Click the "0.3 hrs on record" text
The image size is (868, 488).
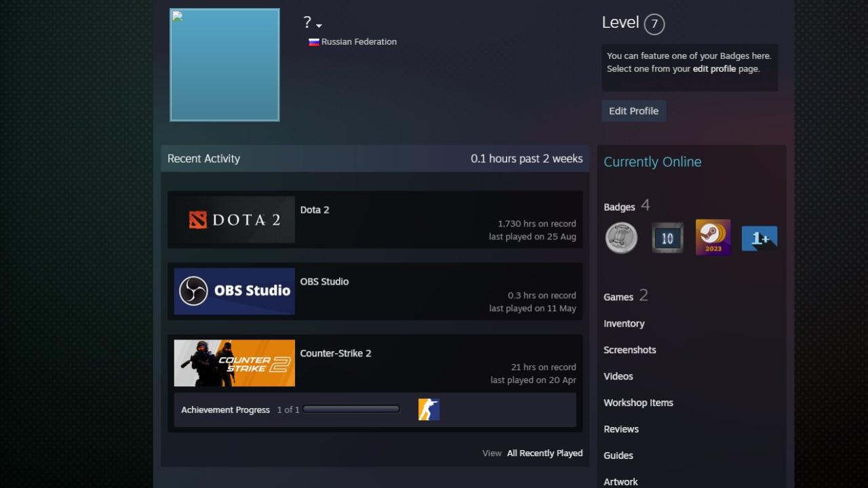(542, 296)
